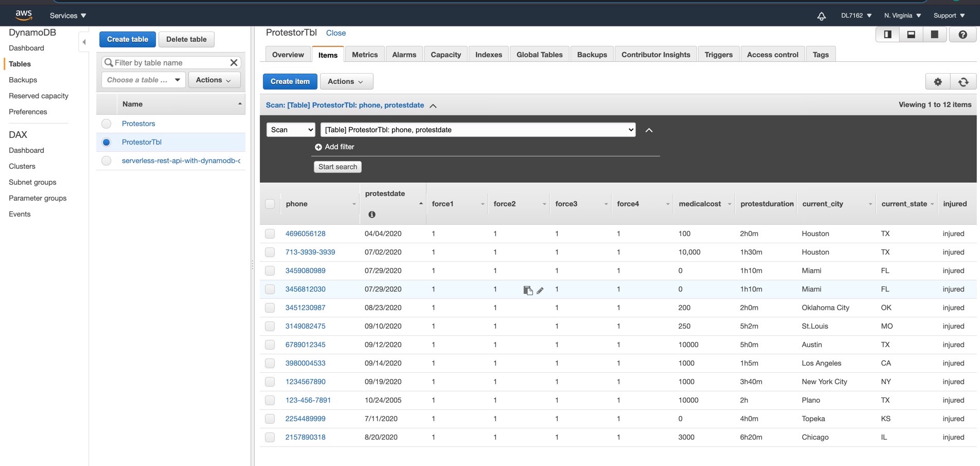The height and width of the screenshot is (466, 980).
Task: Switch to the Global Tables tab
Action: [540, 55]
